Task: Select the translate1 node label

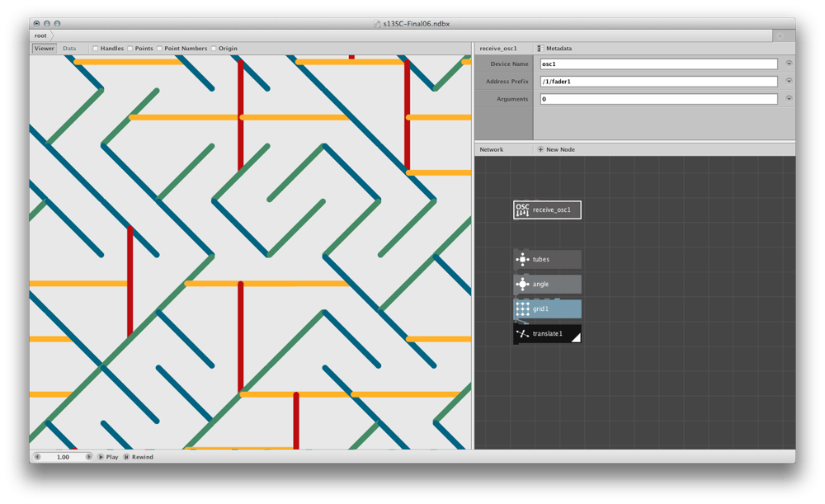Action: pos(547,333)
